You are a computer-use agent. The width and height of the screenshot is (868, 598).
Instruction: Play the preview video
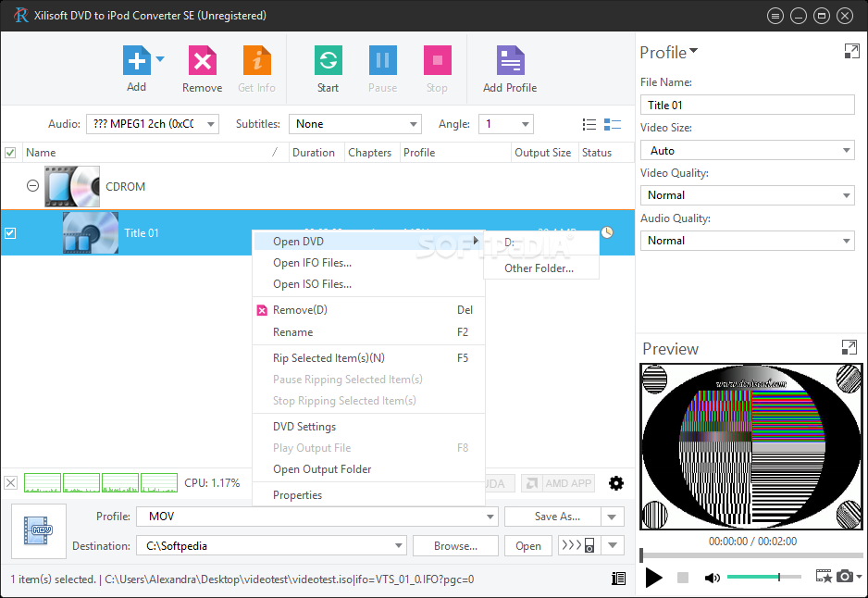pyautogui.click(x=654, y=578)
